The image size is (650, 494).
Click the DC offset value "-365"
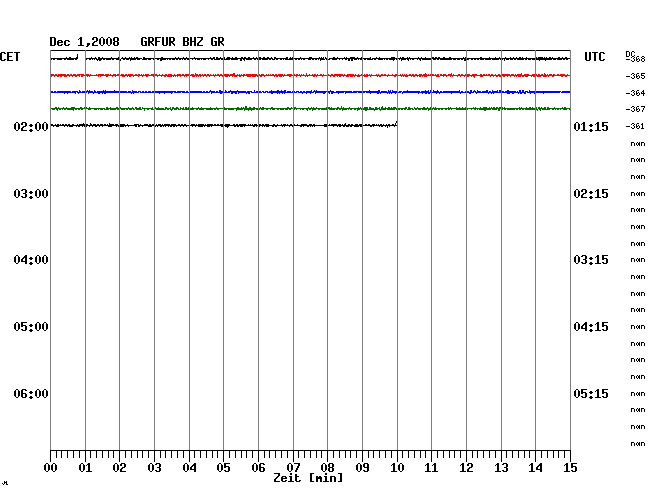point(635,76)
